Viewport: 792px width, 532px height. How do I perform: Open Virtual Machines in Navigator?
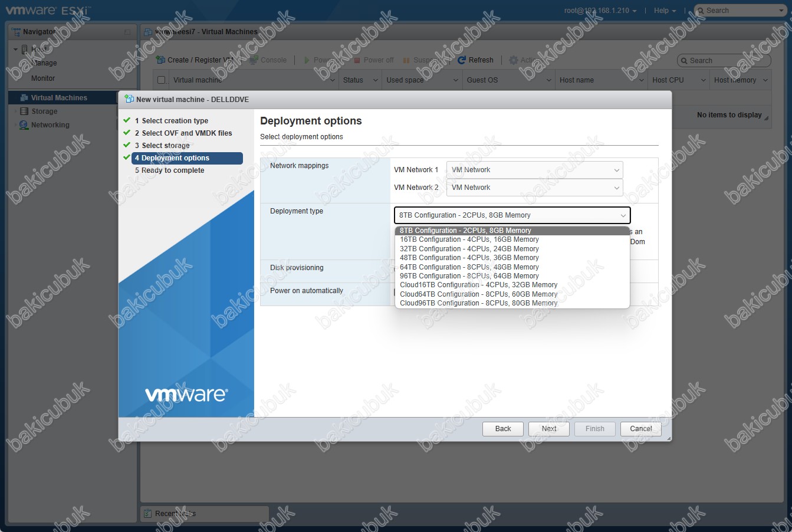pyautogui.click(x=59, y=98)
